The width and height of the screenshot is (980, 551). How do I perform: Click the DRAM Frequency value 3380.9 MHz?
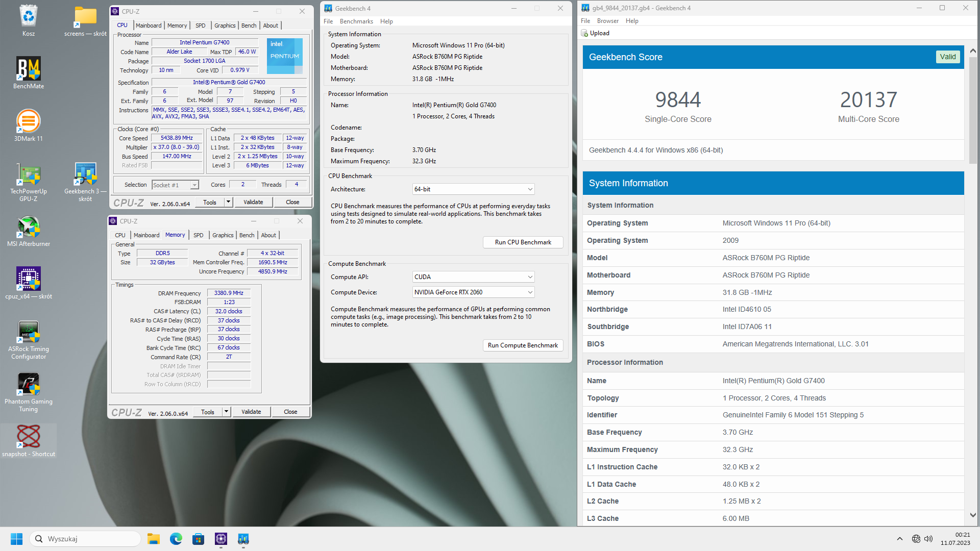[x=229, y=293]
